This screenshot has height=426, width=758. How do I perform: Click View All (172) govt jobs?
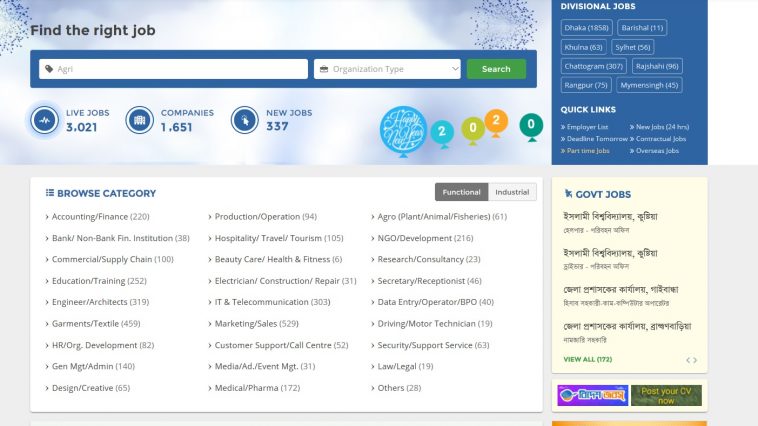pos(586,359)
